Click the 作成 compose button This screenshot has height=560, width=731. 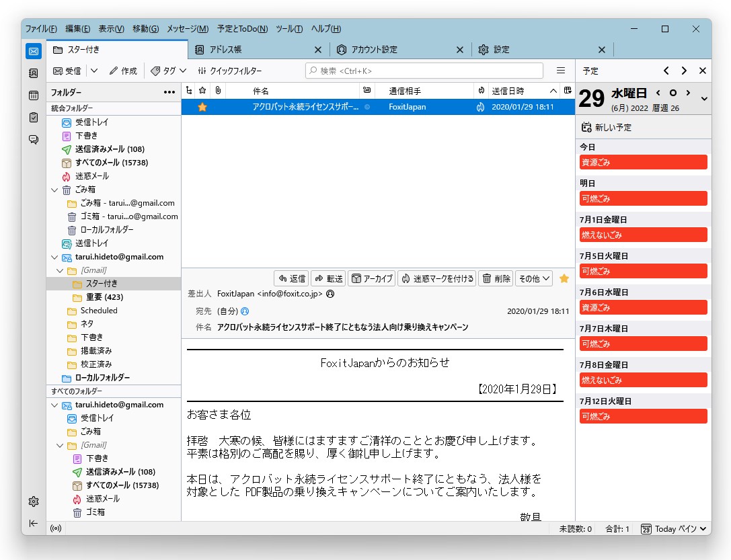pos(123,71)
